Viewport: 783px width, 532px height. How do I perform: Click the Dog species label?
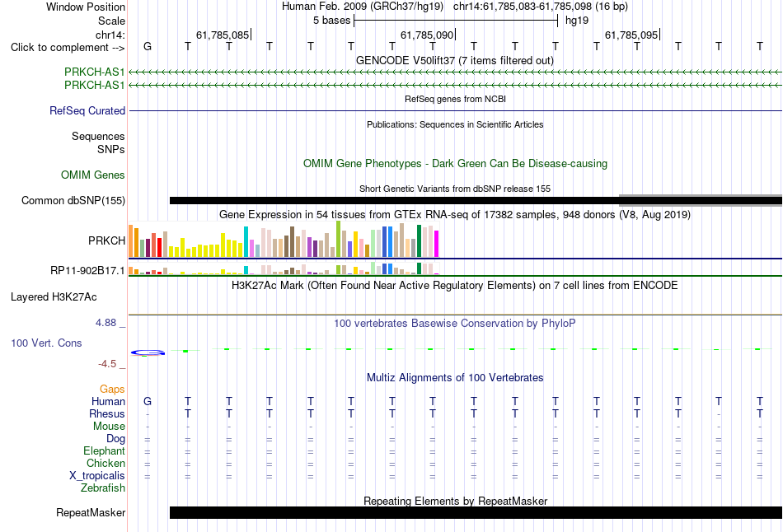(115, 438)
